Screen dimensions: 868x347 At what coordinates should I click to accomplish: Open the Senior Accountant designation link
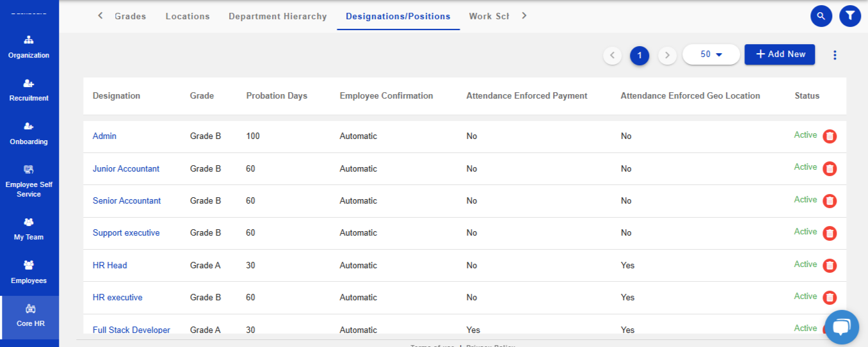(127, 201)
